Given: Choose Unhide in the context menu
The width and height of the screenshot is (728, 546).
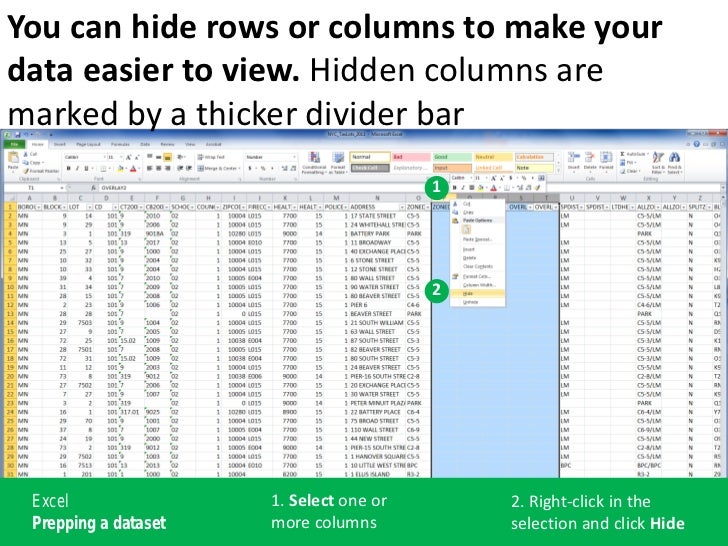Looking at the screenshot, I should (477, 302).
